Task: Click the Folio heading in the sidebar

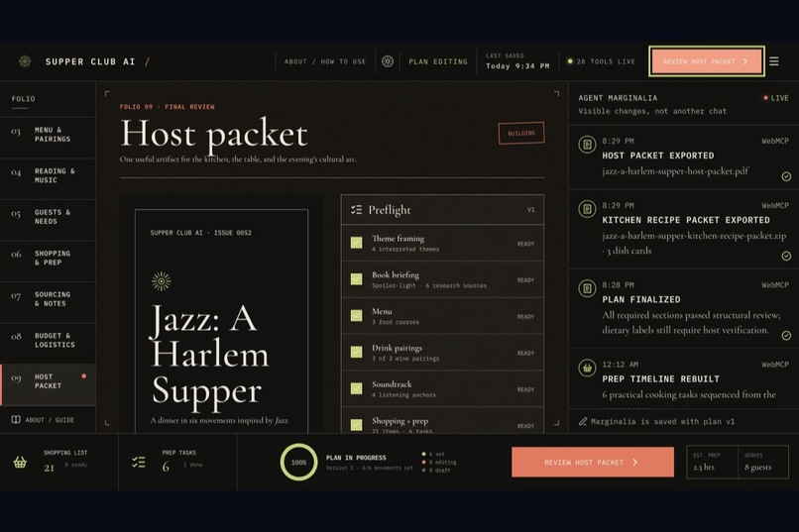Action: coord(24,99)
